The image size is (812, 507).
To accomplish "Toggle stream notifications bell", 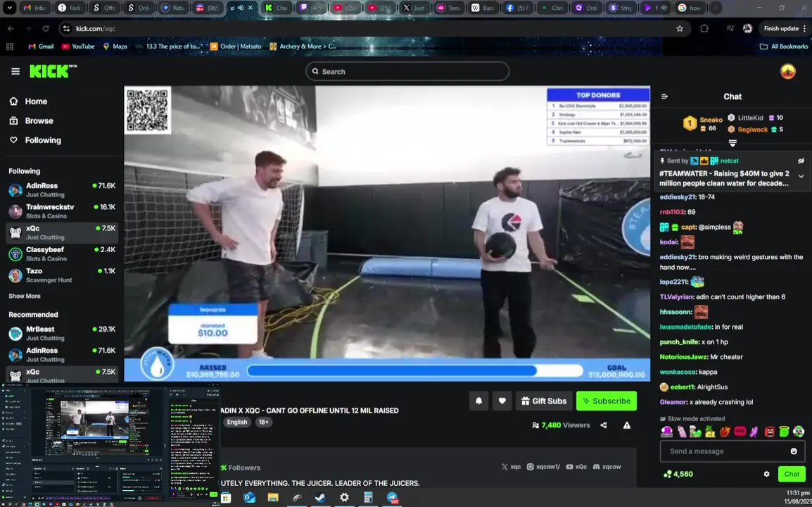I will click(478, 401).
